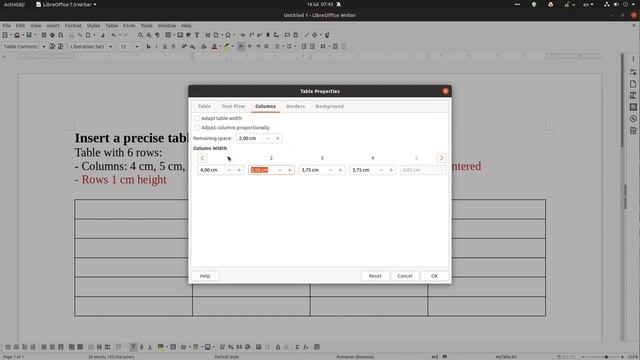The width and height of the screenshot is (640, 360).
Task: Click Table Properties icon in bottom toolbar
Action: coord(317,347)
